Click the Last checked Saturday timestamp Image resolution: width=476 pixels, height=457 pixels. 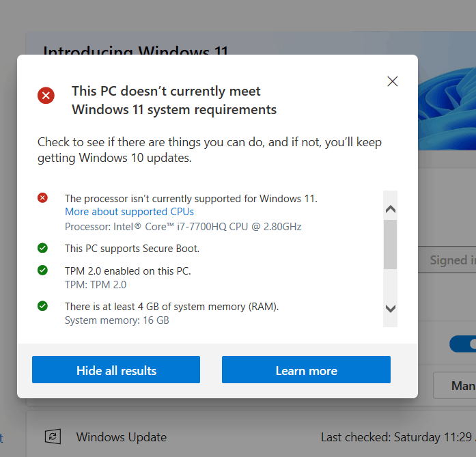pos(397,437)
